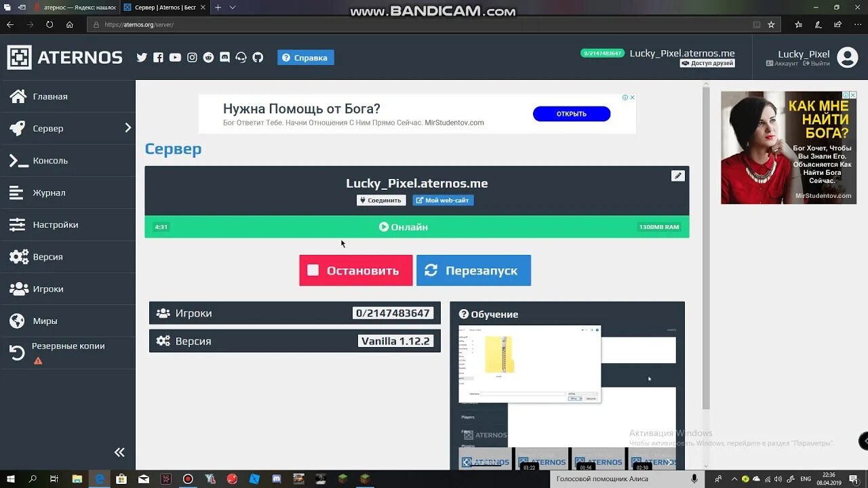The width and height of the screenshot is (868, 488).
Task: Open Консоль in the sidebar
Action: pos(68,161)
